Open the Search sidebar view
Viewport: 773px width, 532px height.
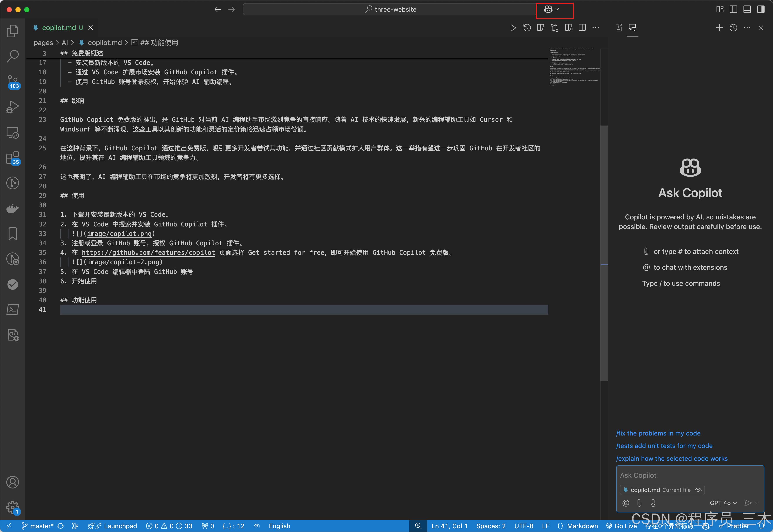pyautogui.click(x=13, y=56)
